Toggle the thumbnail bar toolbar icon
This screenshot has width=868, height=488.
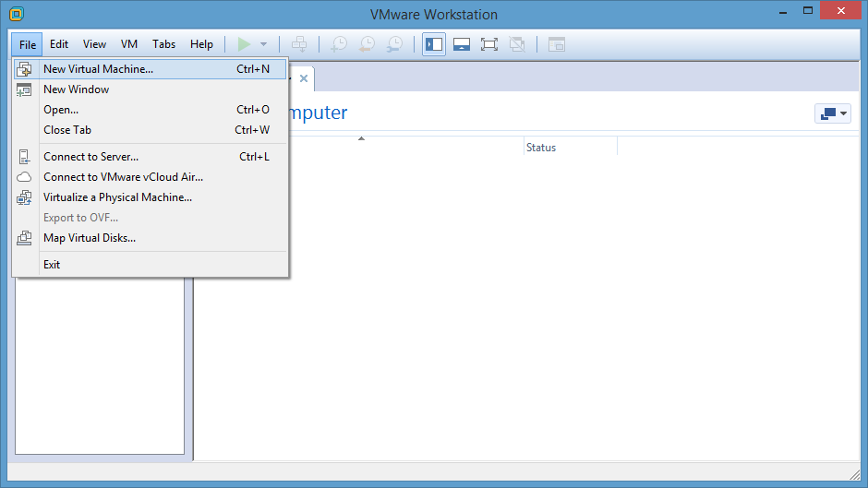462,44
